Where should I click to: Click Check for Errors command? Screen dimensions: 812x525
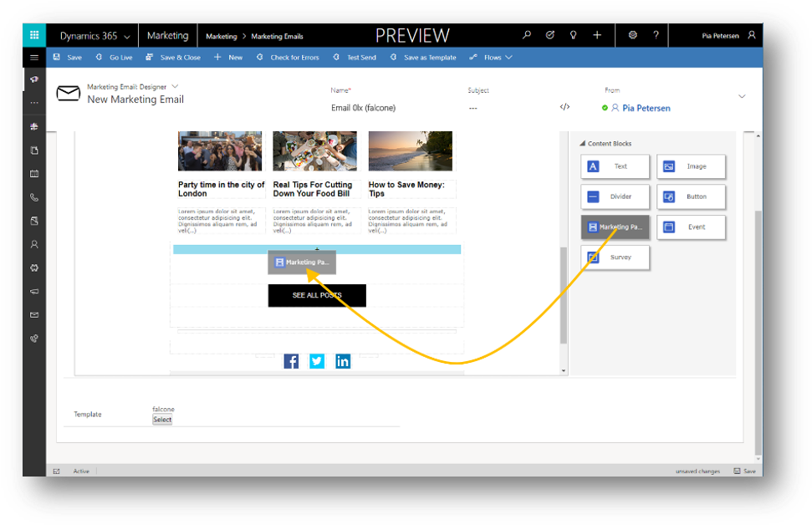(288, 58)
